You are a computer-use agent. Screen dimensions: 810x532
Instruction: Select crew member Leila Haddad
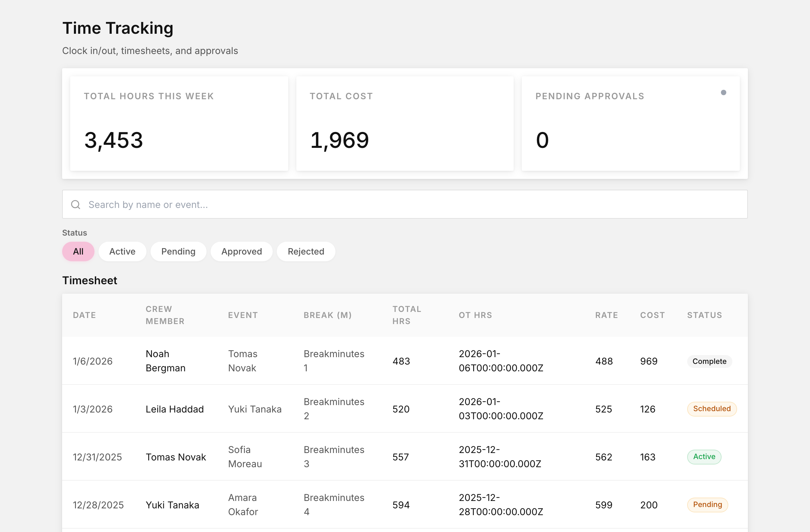tap(174, 409)
